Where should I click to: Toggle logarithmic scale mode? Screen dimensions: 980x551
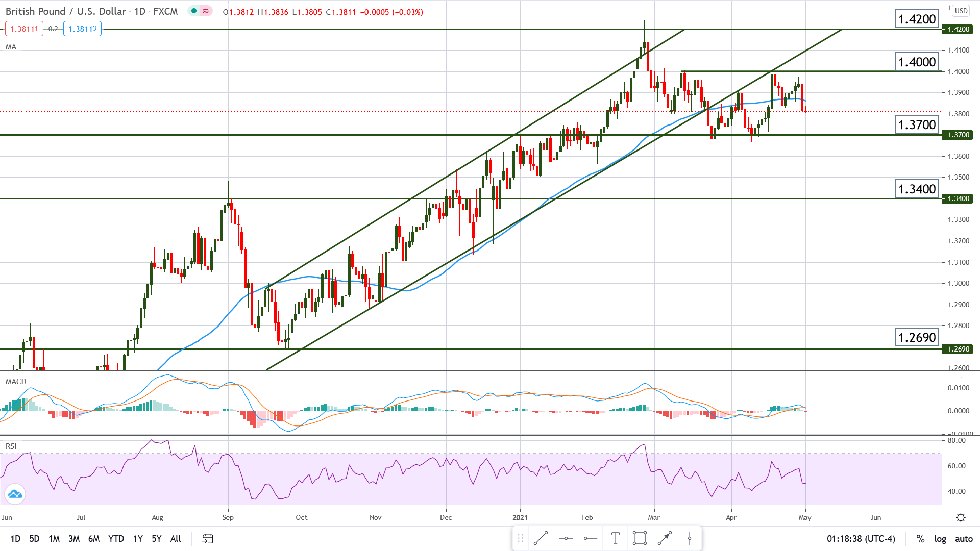point(940,539)
